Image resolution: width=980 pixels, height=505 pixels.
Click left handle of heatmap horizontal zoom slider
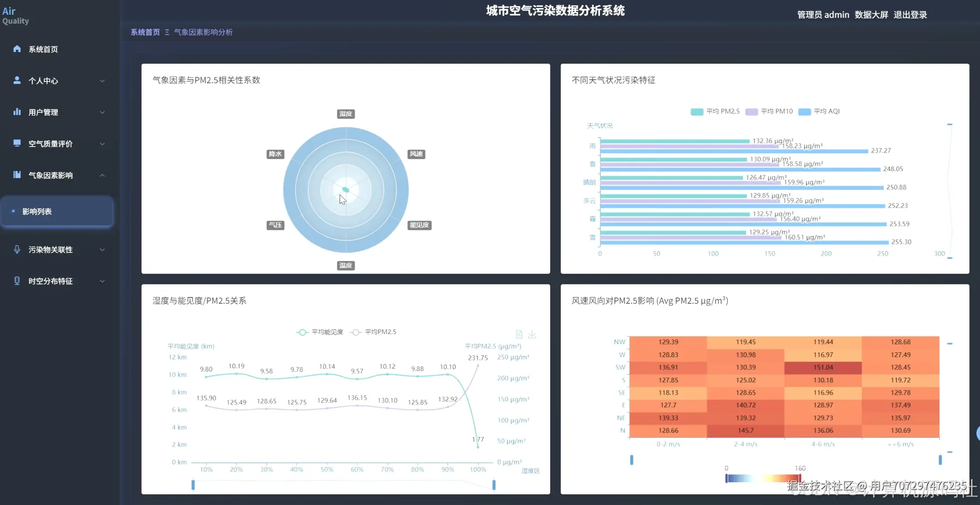tap(631, 460)
